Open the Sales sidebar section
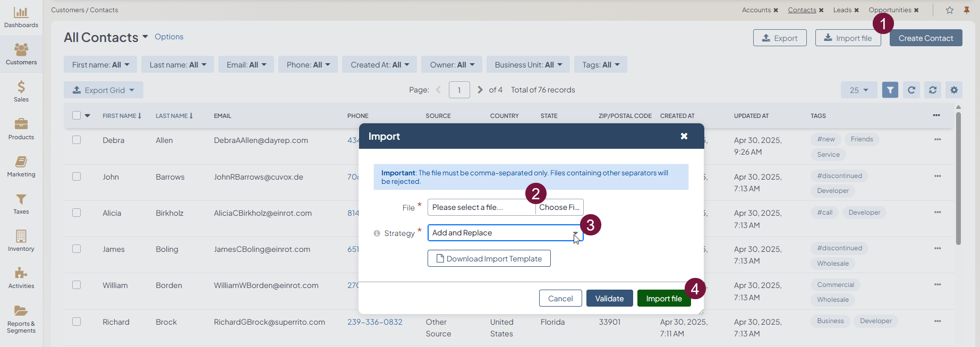The width and height of the screenshot is (980, 347). coord(21,91)
